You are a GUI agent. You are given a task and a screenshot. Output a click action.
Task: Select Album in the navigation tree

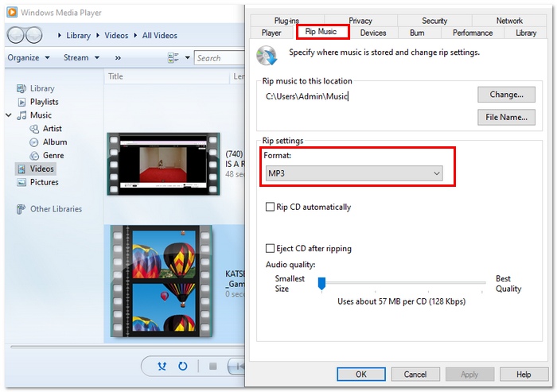click(55, 142)
